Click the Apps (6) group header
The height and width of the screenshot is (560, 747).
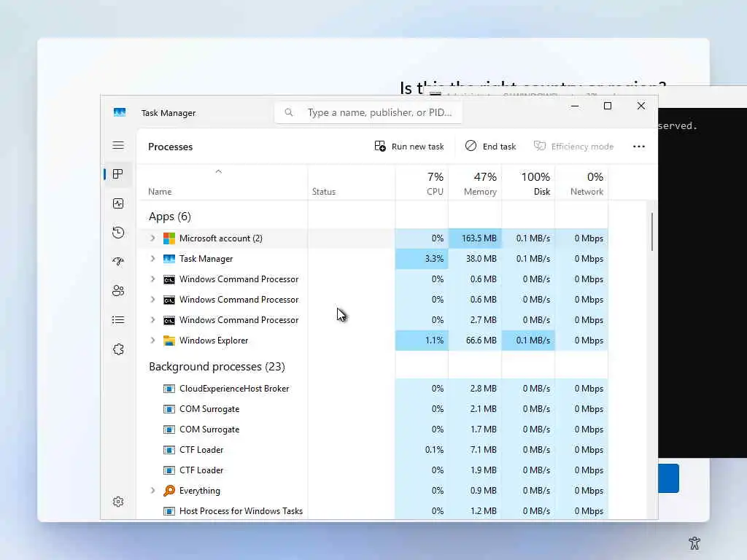[169, 216]
